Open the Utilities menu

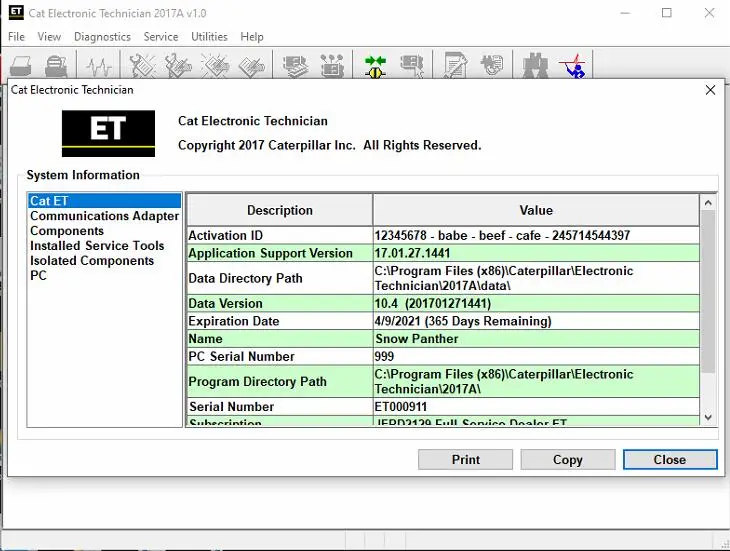[x=209, y=37]
